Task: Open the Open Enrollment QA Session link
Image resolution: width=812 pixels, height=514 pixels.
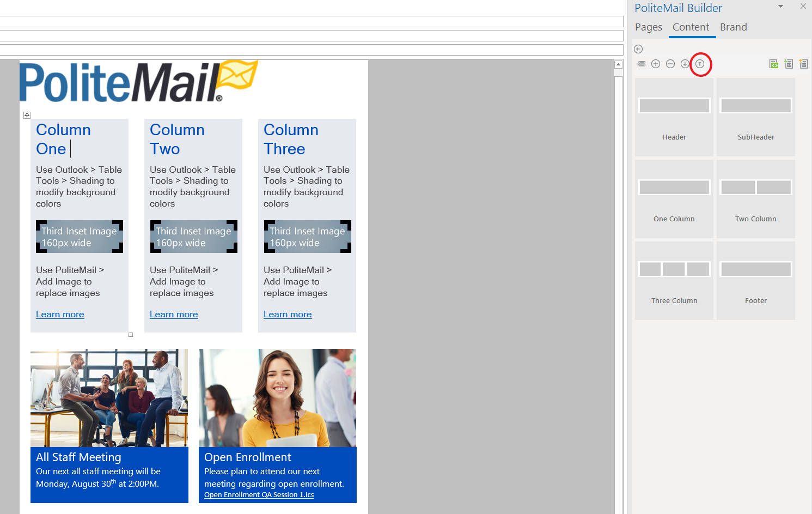Action: coord(259,495)
